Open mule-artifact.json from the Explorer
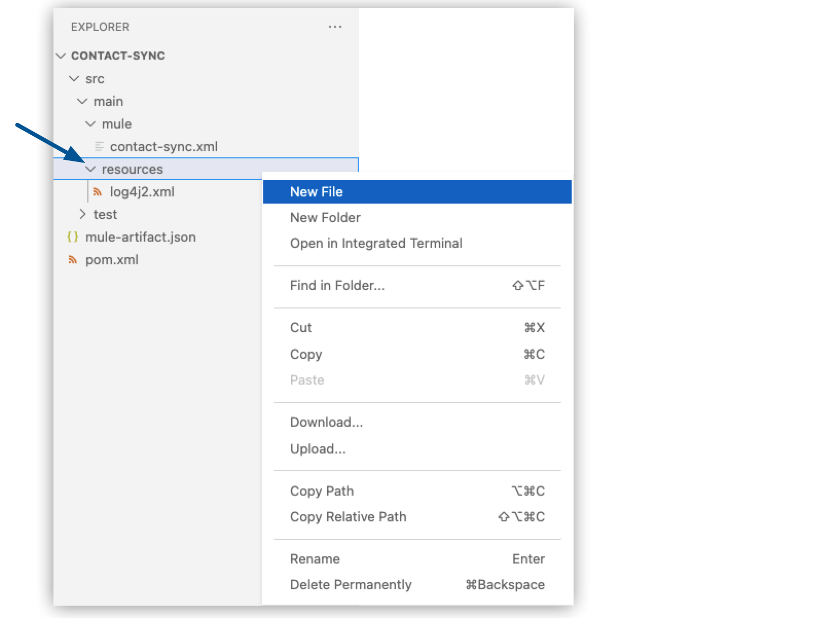840x618 pixels. pos(140,237)
